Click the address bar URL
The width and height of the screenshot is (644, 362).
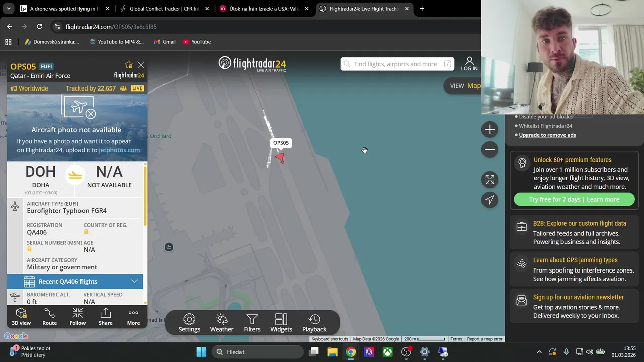click(111, 27)
